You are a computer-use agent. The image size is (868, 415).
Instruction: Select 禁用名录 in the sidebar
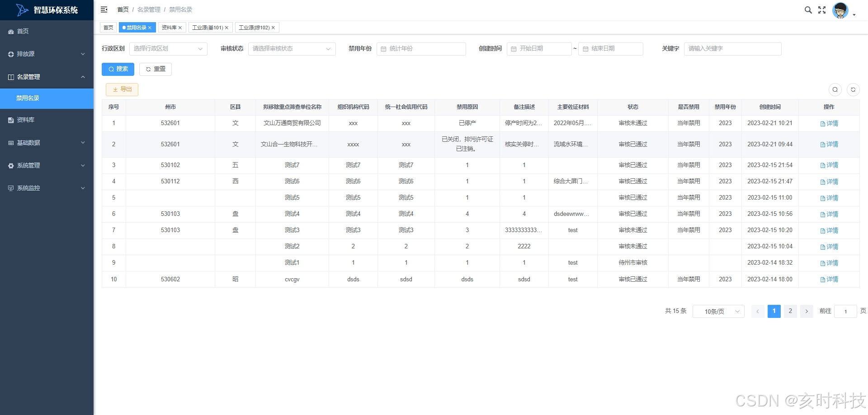[x=47, y=98]
